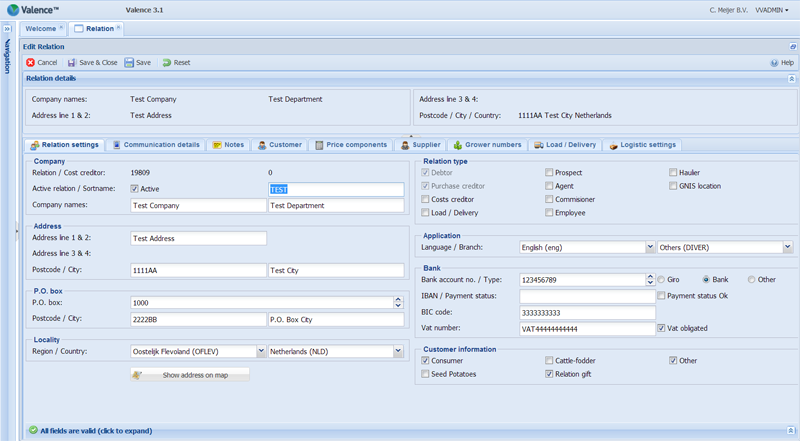
Task: Check the Costs creditor checkbox
Action: [x=425, y=199]
